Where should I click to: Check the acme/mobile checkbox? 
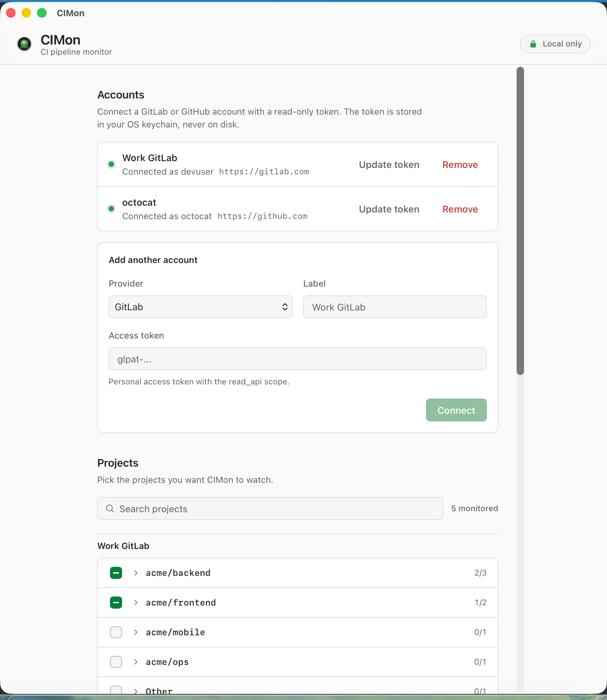[x=116, y=632]
